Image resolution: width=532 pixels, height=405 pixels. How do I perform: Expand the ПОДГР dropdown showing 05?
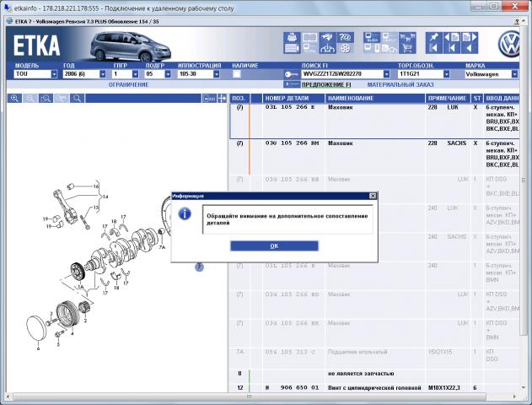pyautogui.click(x=168, y=74)
